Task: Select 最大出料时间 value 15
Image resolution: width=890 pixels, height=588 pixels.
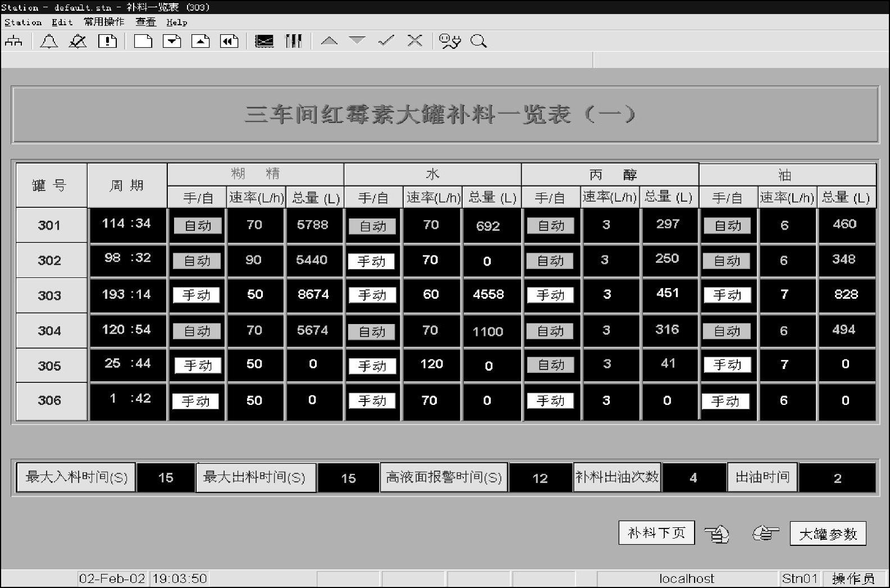Action: [x=348, y=478]
